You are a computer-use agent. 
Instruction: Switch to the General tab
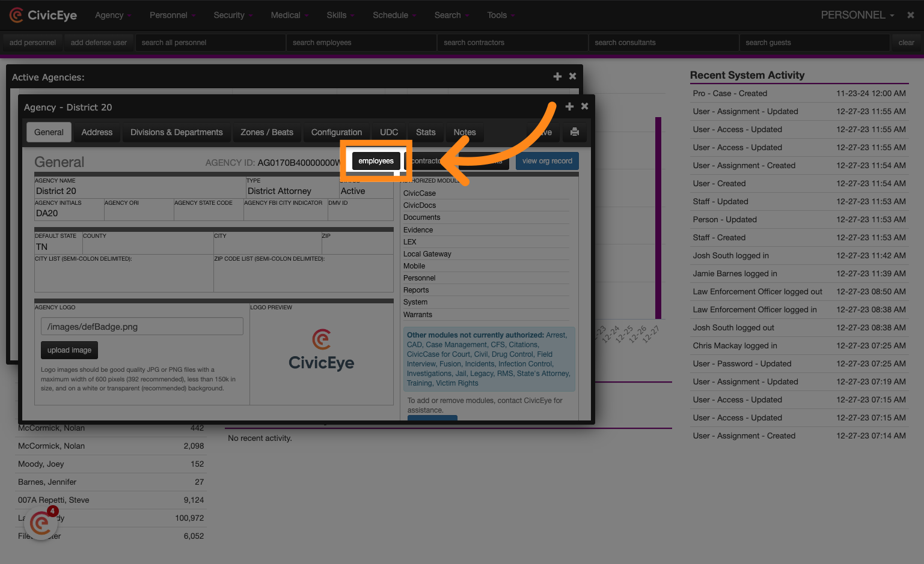[49, 132]
